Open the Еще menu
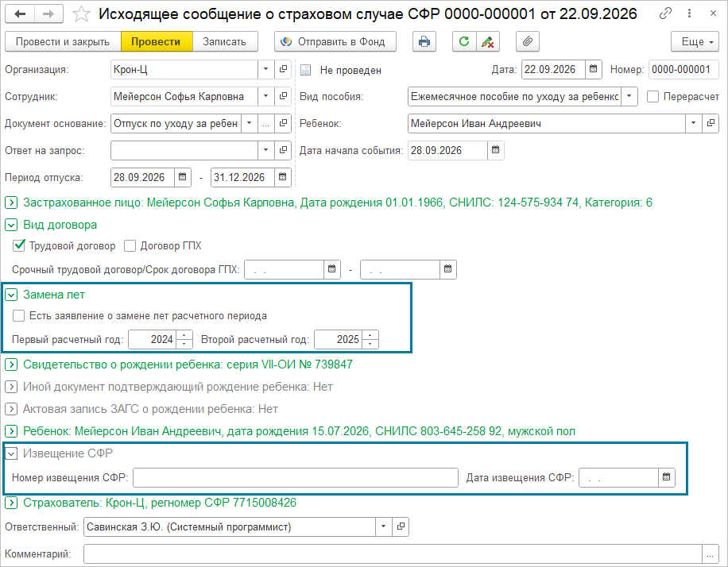Viewport: 728px width, 567px height. (x=695, y=42)
